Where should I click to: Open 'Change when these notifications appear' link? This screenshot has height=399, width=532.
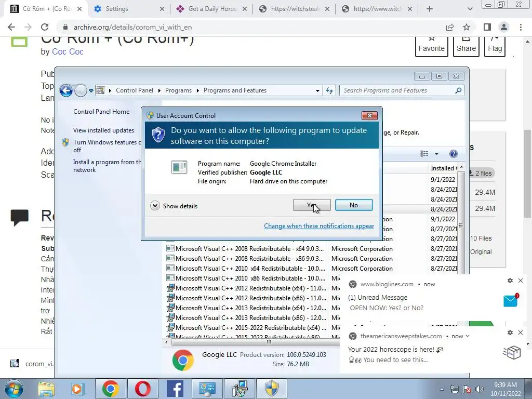[x=319, y=226]
